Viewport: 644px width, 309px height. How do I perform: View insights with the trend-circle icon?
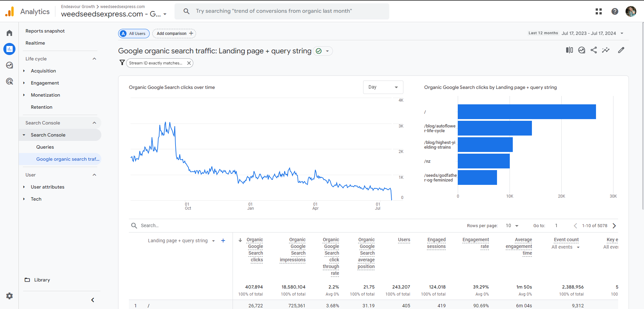tap(582, 50)
